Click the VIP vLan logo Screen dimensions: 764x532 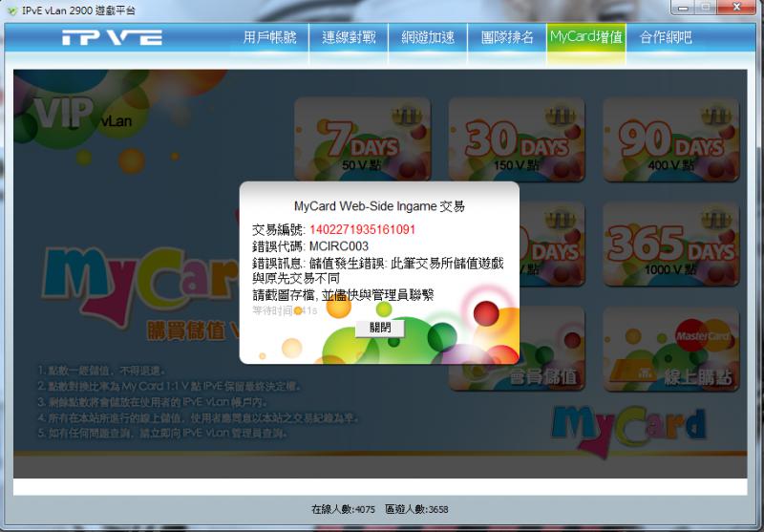[82, 115]
